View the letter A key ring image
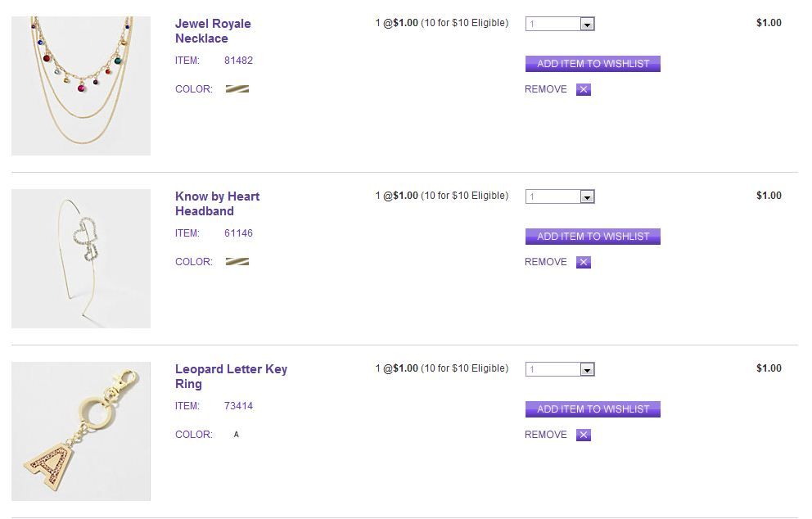Screen dimensions: 812x519 coord(81,431)
